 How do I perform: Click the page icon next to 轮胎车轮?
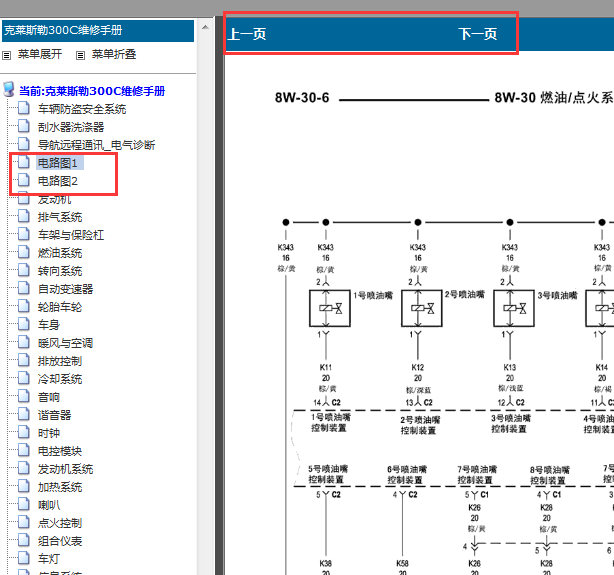click(x=24, y=306)
